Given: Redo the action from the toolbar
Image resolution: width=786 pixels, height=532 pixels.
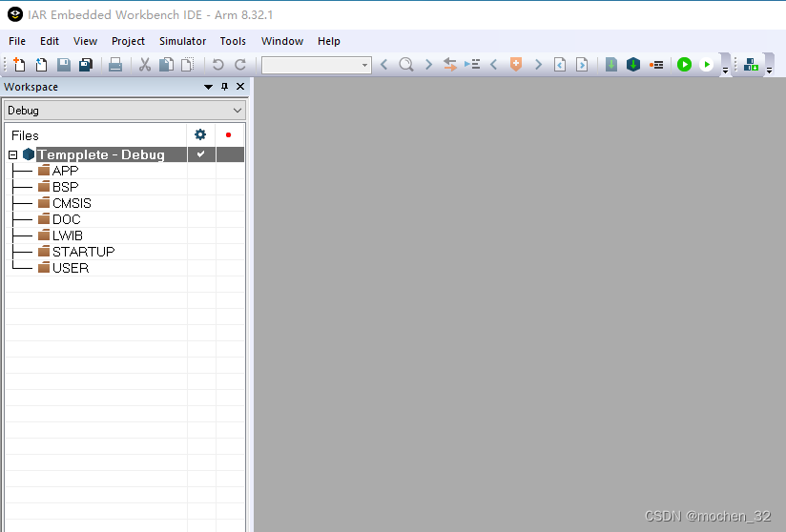Looking at the screenshot, I should coord(240,65).
